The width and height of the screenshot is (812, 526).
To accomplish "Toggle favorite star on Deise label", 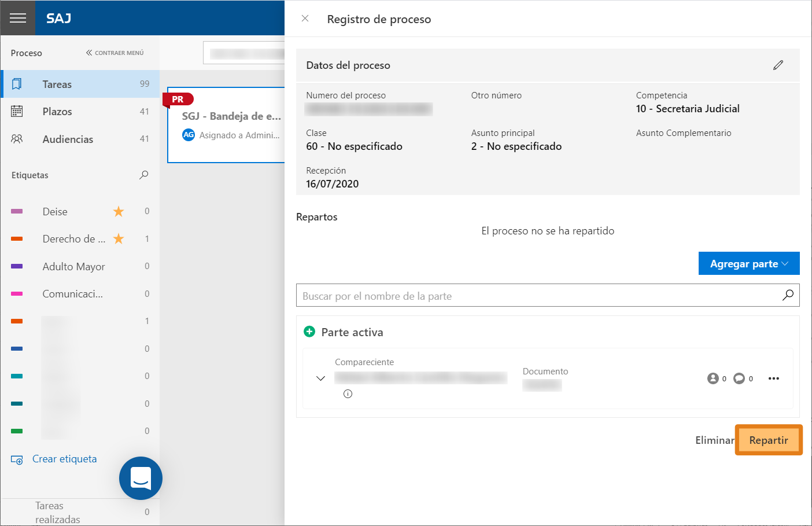I will coord(119,211).
